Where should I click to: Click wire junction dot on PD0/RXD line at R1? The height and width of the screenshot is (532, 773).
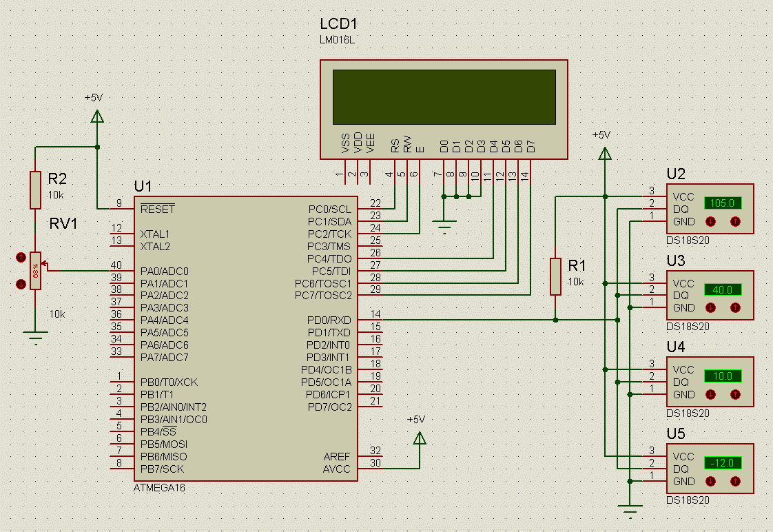[555, 320]
